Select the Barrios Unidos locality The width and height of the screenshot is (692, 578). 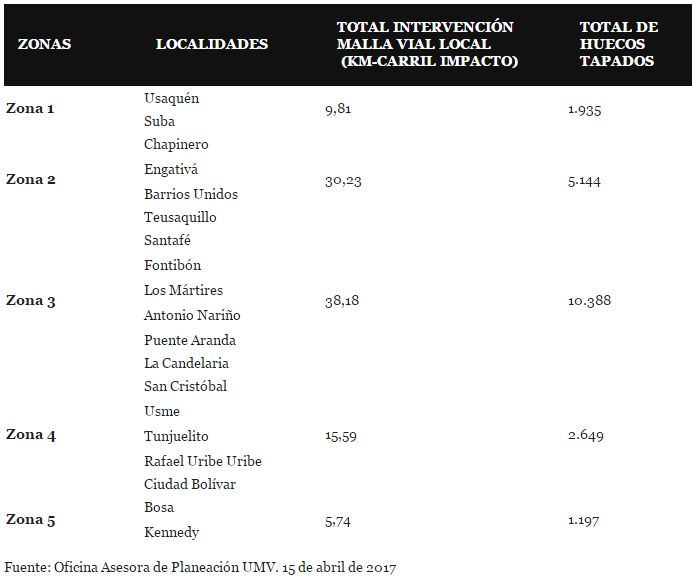click(191, 194)
